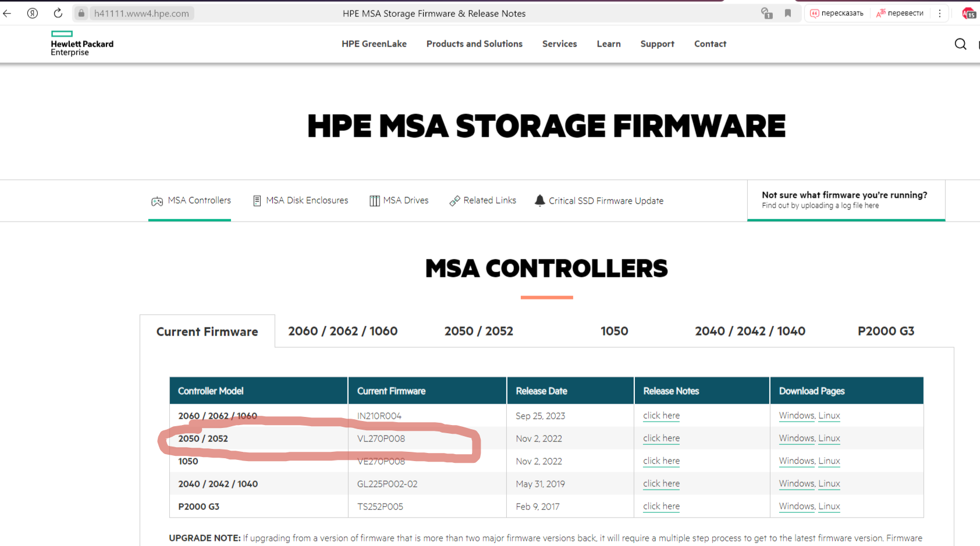The image size is (980, 546).
Task: Open Windows download for 2060 / 2062 / 1060
Action: tap(797, 416)
